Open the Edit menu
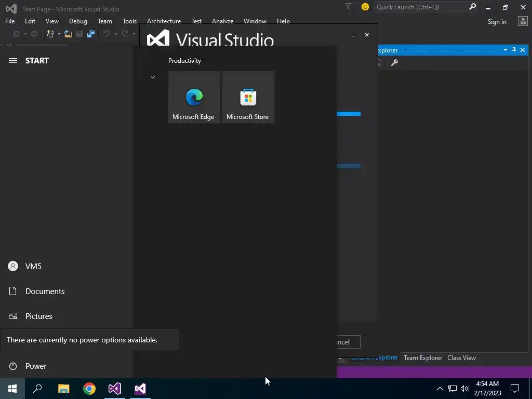 click(x=30, y=21)
